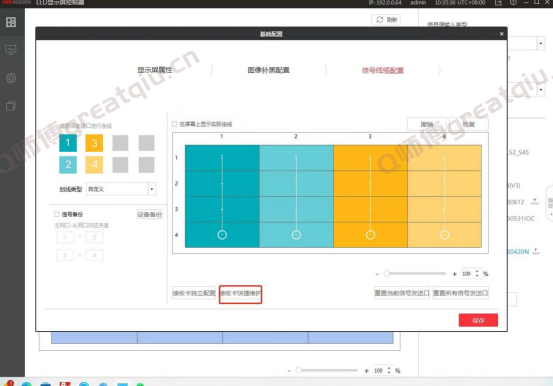The width and height of the screenshot is (553, 386).
Task: Click the dialog zoom percentage stepper arrows
Action: (477, 273)
